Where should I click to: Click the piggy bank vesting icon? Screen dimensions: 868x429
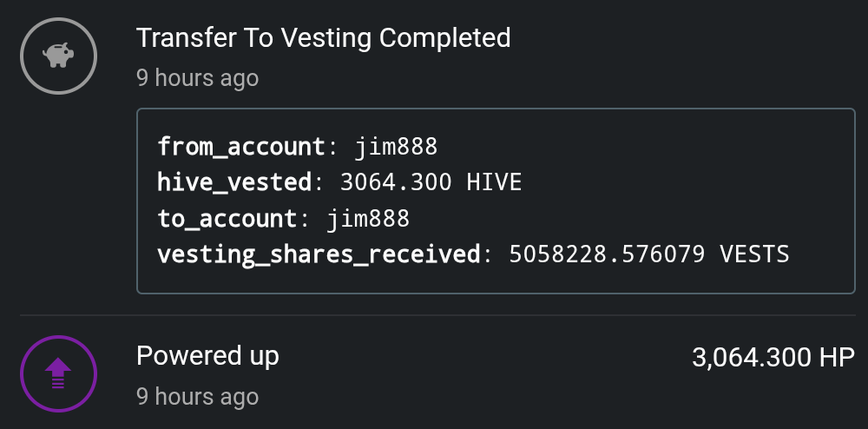[x=58, y=56]
